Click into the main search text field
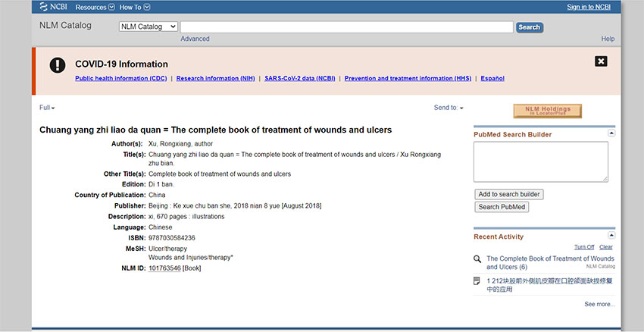The height and width of the screenshot is (332, 644). point(346,27)
